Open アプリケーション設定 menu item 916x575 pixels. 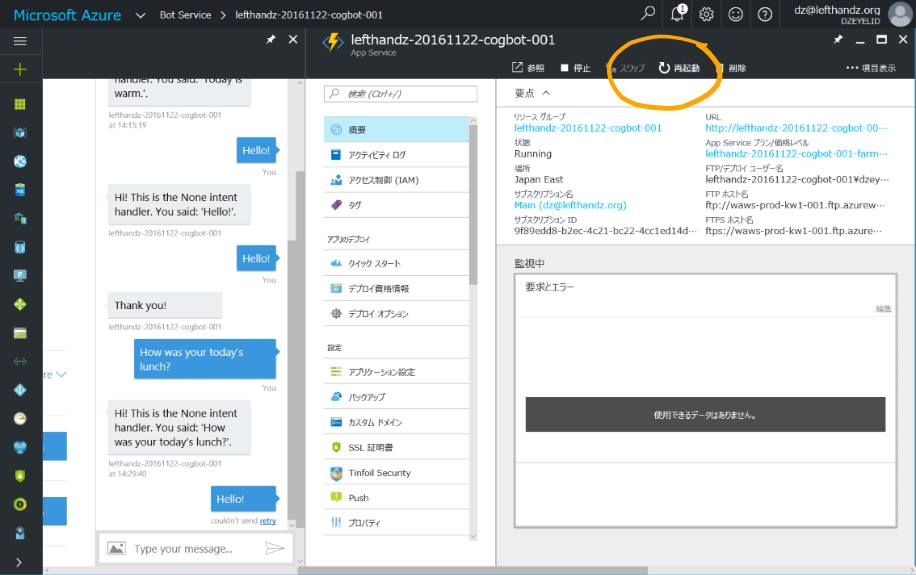(x=396, y=372)
